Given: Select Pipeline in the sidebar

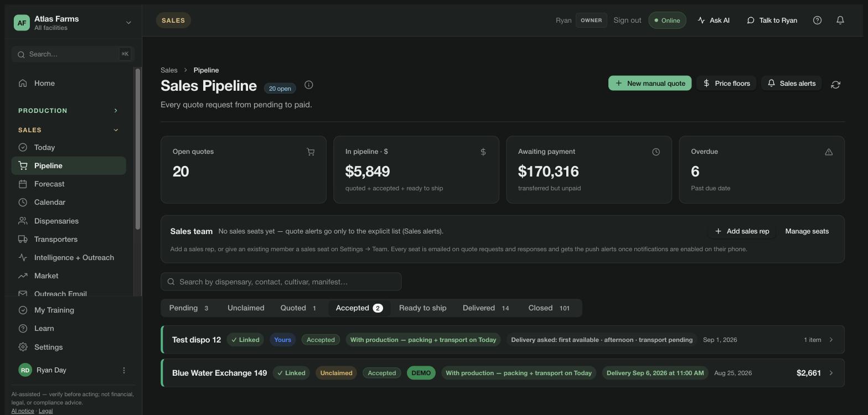Looking at the screenshot, I should pyautogui.click(x=69, y=165).
